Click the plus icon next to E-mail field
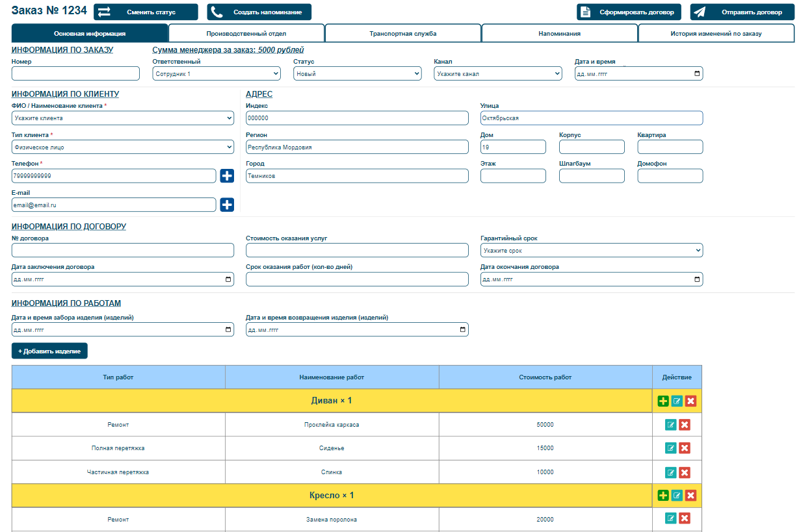 (227, 205)
